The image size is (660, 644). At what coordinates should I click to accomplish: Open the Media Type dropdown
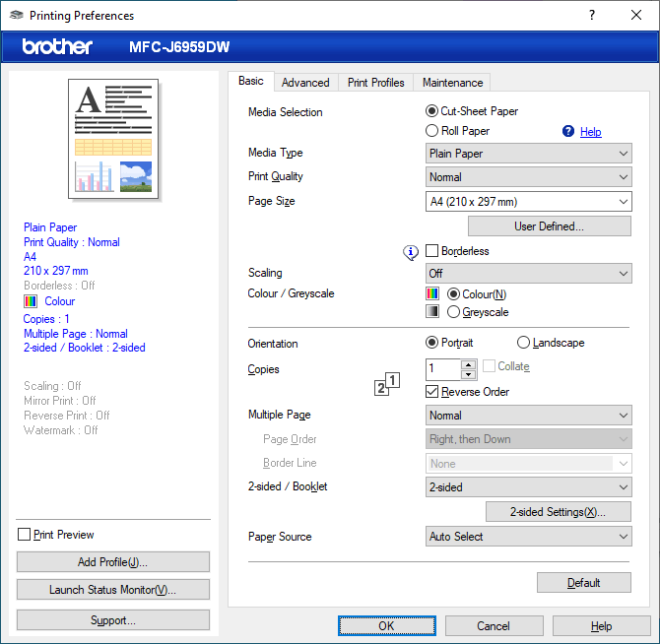click(x=528, y=154)
